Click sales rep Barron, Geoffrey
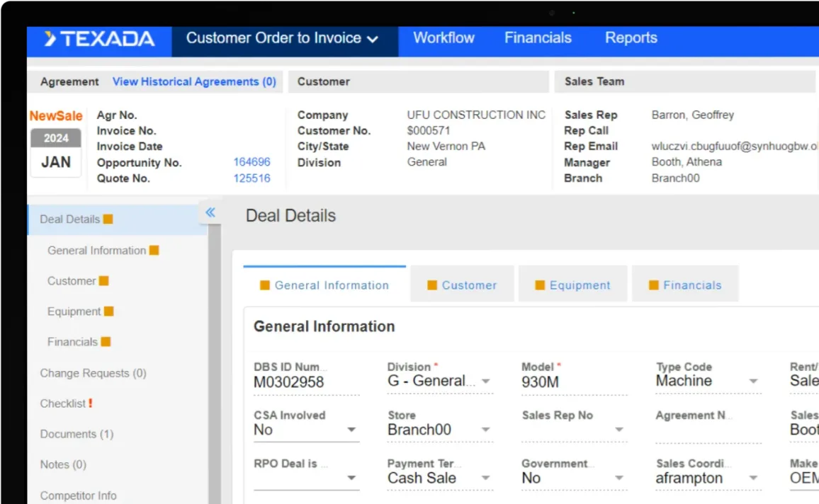Image resolution: width=819 pixels, height=504 pixels. pyautogui.click(x=693, y=115)
